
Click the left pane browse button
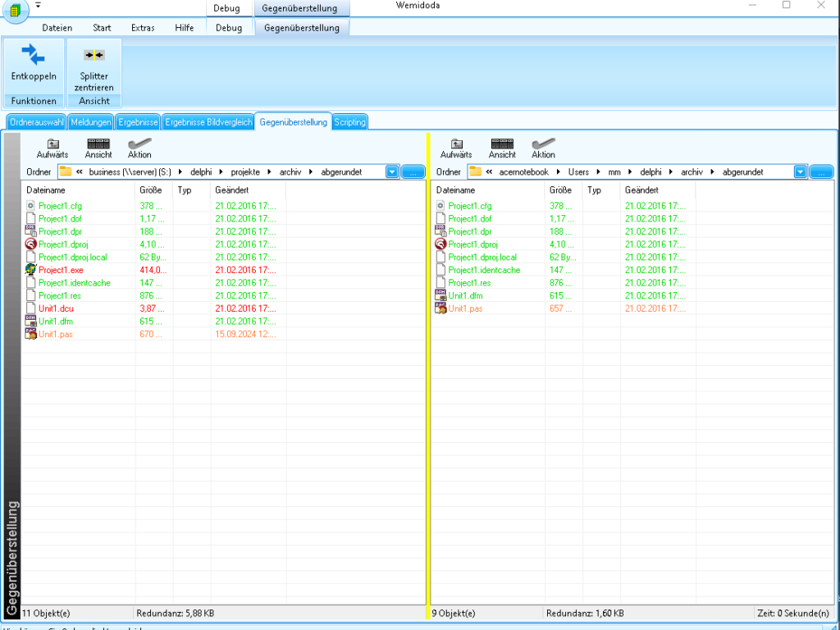[413, 172]
